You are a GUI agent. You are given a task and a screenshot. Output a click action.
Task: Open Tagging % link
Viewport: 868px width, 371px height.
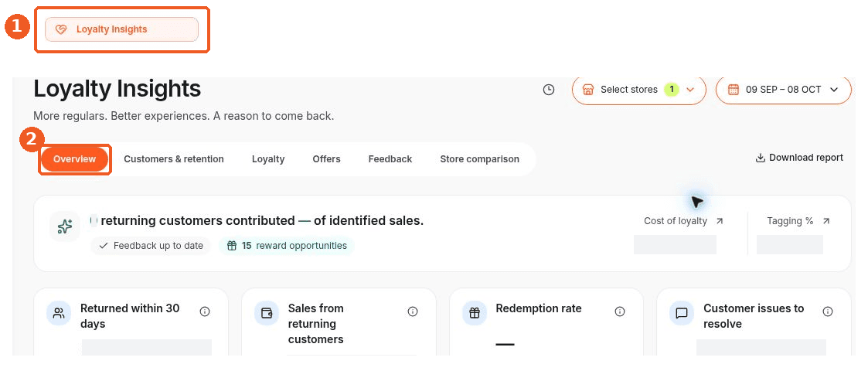point(790,221)
